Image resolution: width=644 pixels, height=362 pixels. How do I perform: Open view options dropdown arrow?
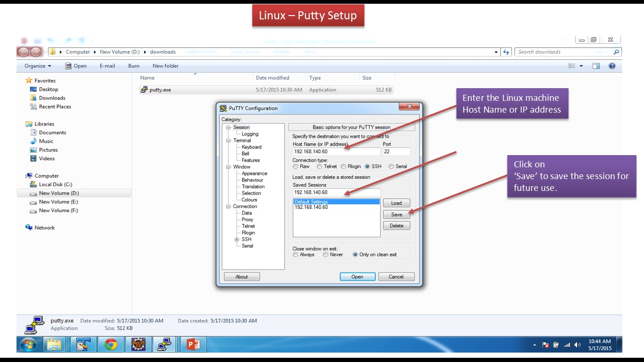581,66
